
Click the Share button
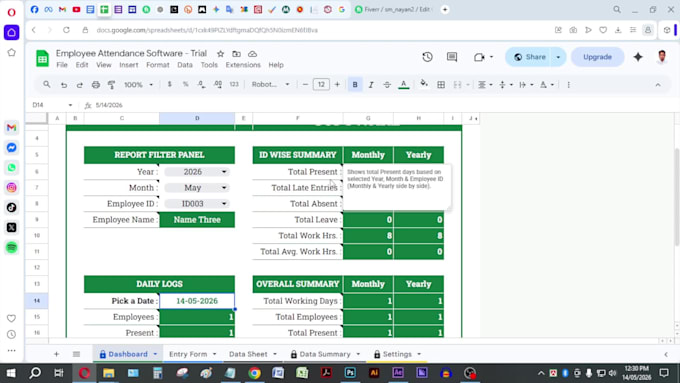click(x=530, y=57)
